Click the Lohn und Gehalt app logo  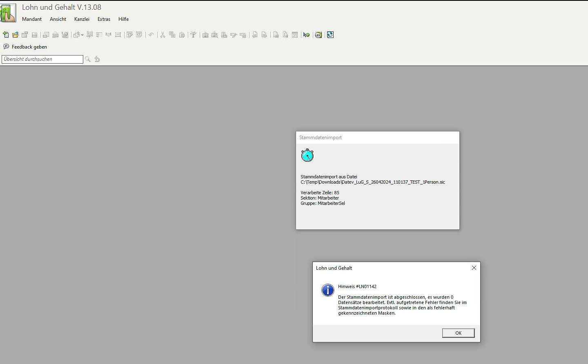(8, 13)
